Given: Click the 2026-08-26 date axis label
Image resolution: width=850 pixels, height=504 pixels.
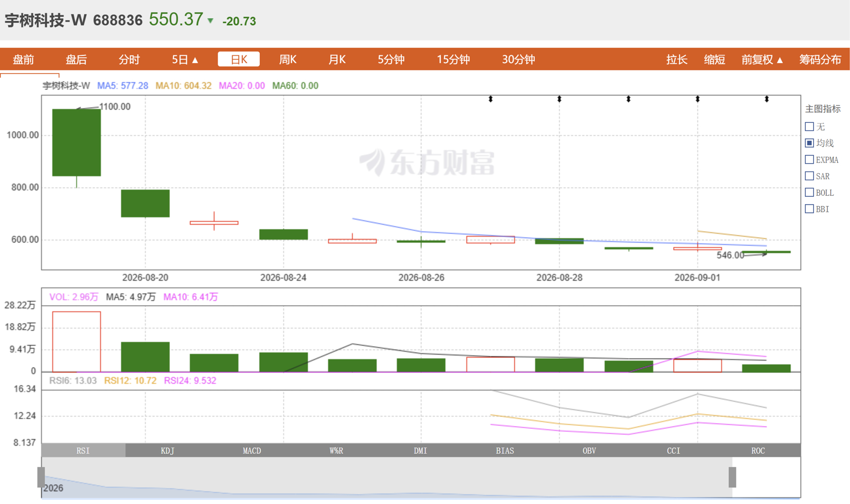Looking at the screenshot, I should point(421,278).
